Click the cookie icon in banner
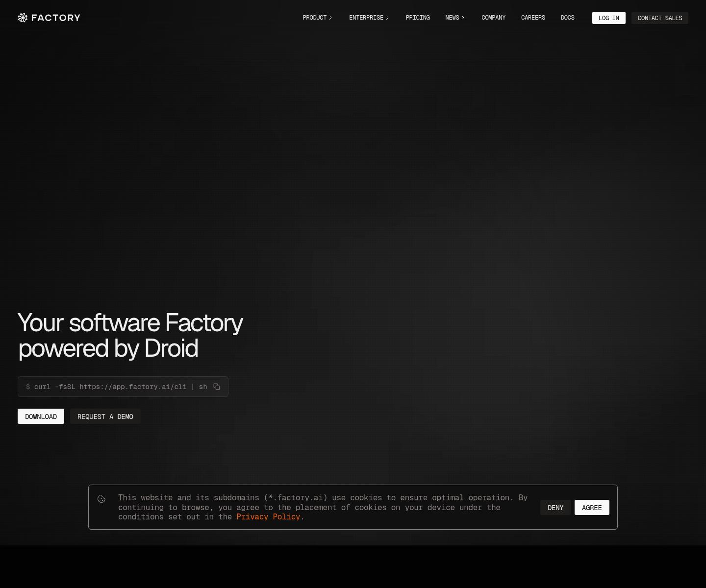 (x=101, y=499)
